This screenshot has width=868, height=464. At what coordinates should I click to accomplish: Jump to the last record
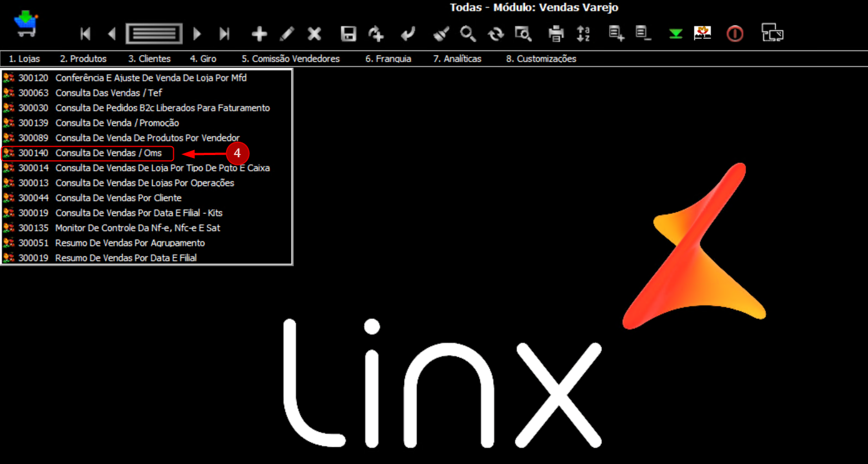(224, 34)
